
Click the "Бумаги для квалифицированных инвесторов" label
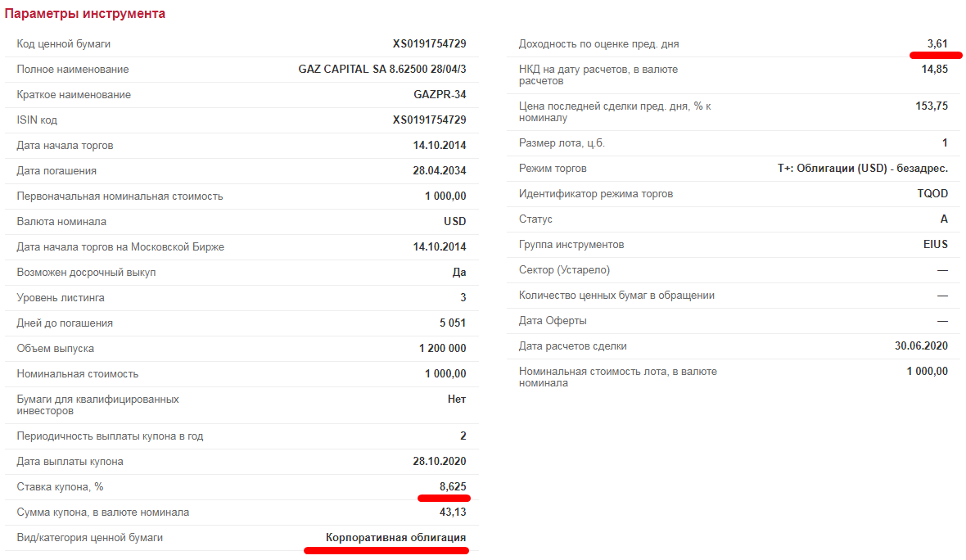tap(97, 404)
